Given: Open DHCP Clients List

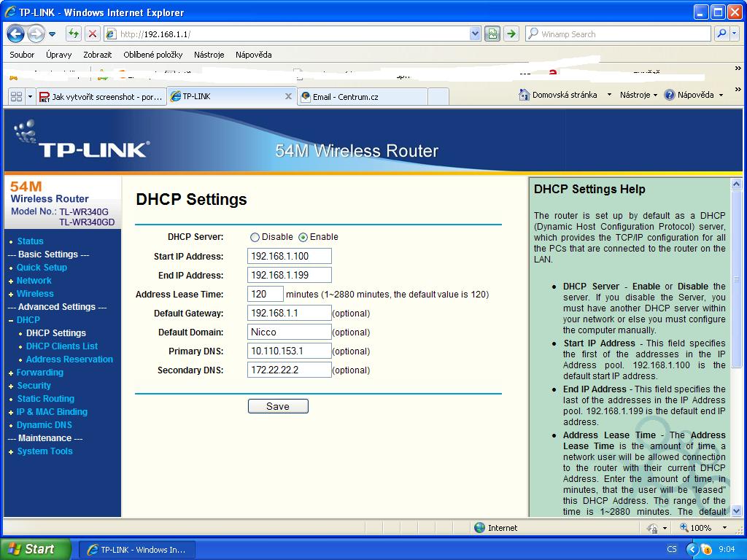Looking at the screenshot, I should click(x=62, y=346).
